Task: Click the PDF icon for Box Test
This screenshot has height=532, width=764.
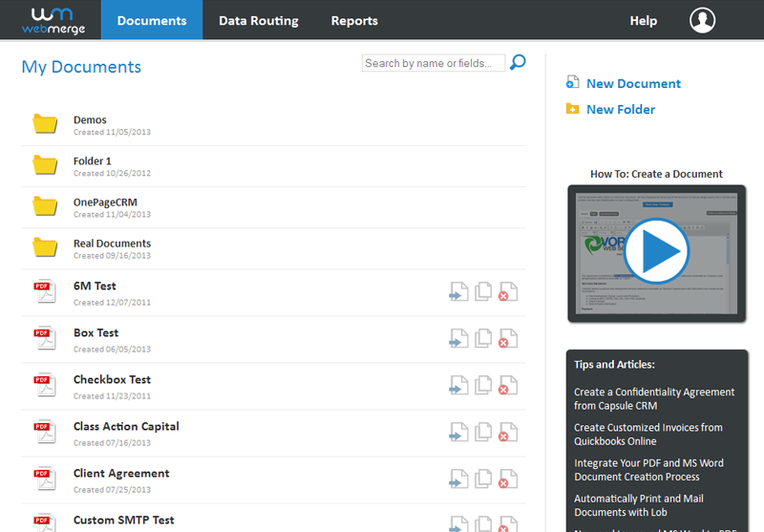Action: coord(44,338)
